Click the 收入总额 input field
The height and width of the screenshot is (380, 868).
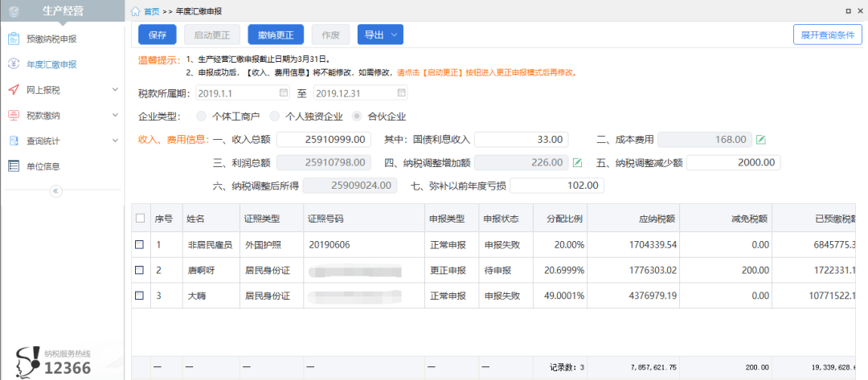click(323, 140)
